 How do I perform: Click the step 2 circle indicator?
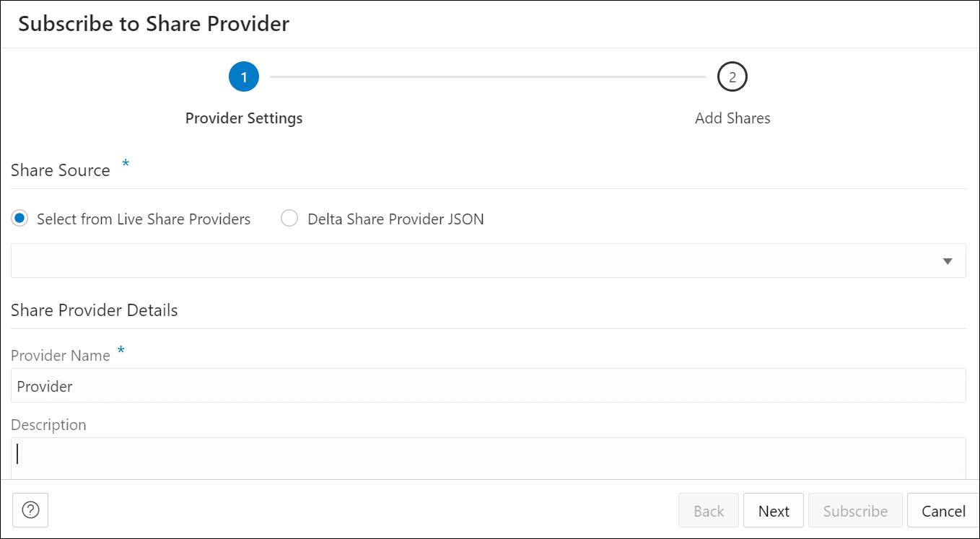[x=732, y=76]
